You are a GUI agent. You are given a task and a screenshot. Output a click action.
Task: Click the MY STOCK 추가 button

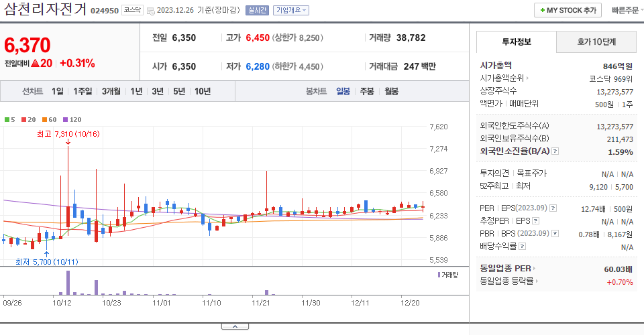tap(568, 10)
